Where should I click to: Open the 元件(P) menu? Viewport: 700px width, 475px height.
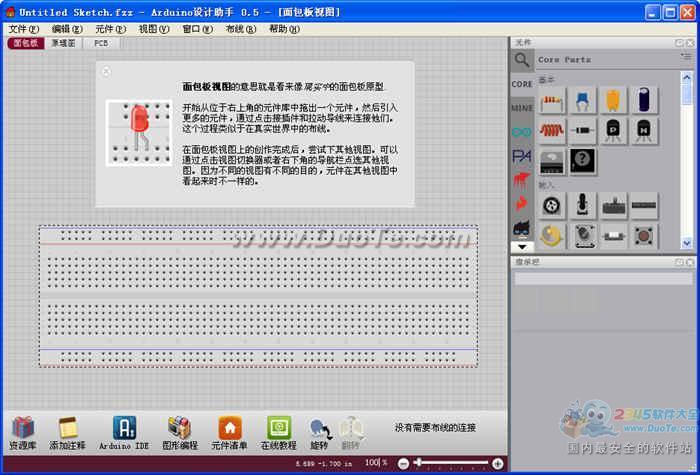pos(110,29)
